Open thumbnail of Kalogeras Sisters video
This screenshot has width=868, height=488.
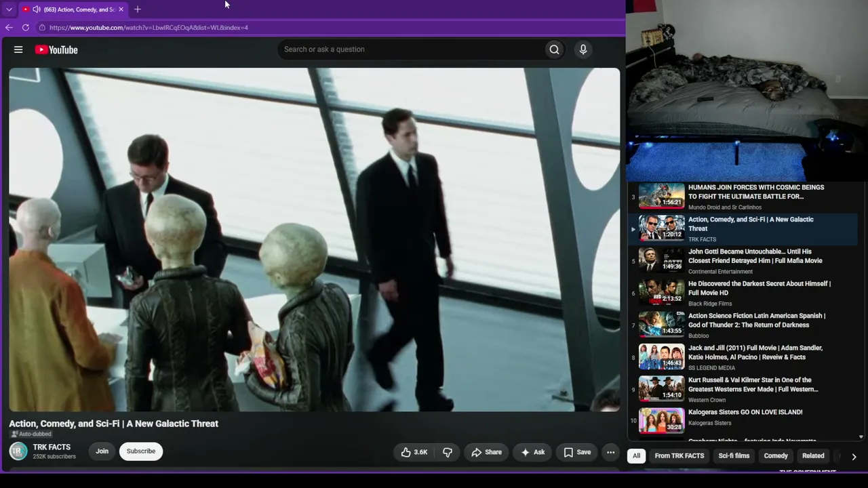pyautogui.click(x=662, y=420)
